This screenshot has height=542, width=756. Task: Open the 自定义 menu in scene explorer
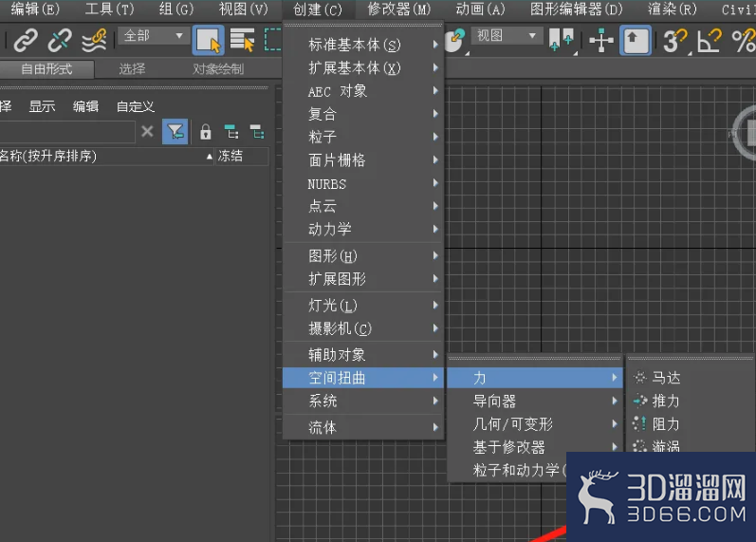[x=135, y=106]
